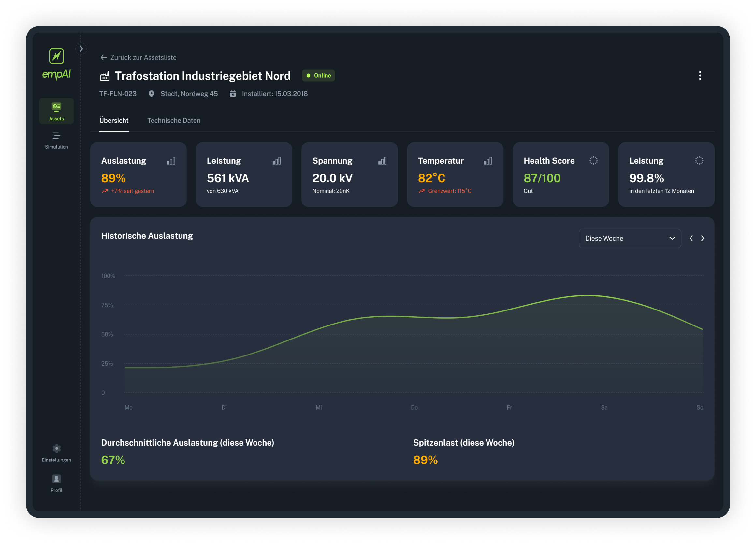Go to next week arrow
The height and width of the screenshot is (544, 756).
pyautogui.click(x=702, y=238)
